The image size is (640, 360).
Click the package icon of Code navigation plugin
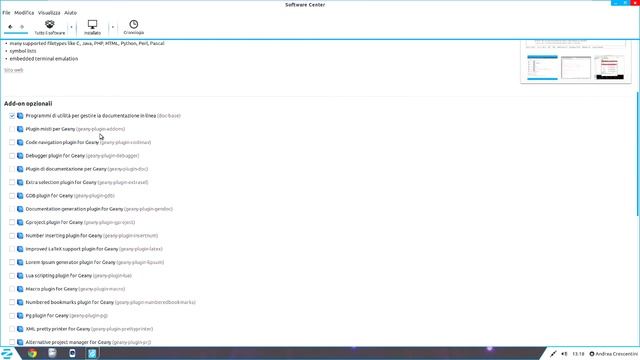tap(20, 142)
